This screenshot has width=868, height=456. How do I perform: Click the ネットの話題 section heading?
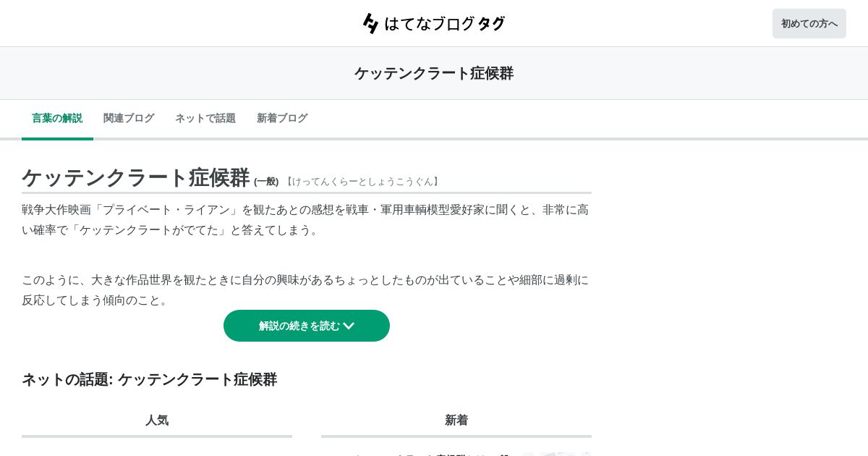[x=149, y=379]
